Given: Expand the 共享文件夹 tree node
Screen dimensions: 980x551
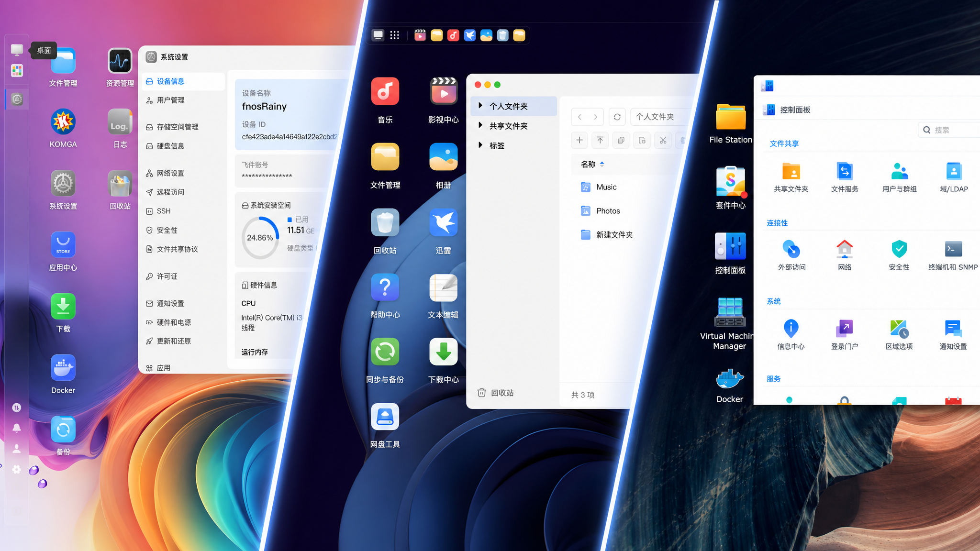Looking at the screenshot, I should pos(480,125).
